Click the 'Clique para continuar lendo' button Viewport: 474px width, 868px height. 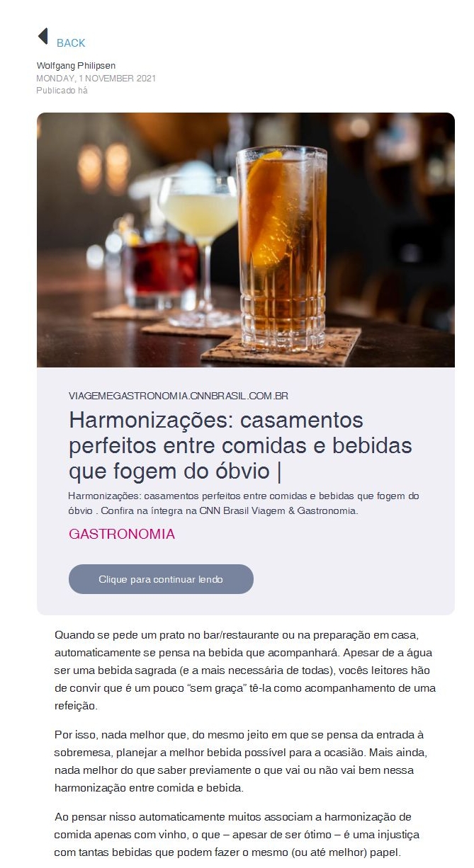161,579
